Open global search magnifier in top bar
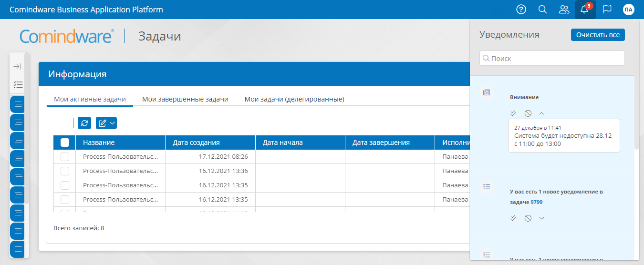The image size is (644, 265). [x=542, y=10]
